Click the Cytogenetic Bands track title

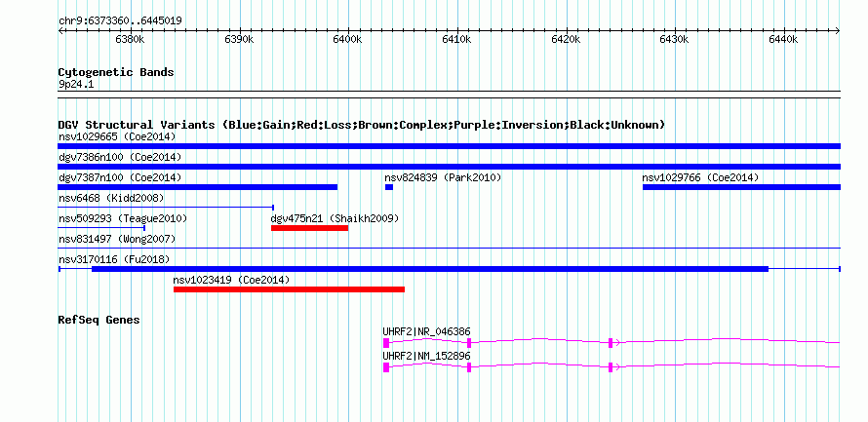(116, 72)
